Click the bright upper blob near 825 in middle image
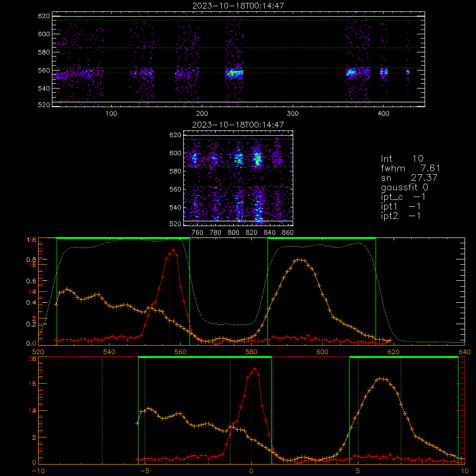 pyautogui.click(x=258, y=158)
